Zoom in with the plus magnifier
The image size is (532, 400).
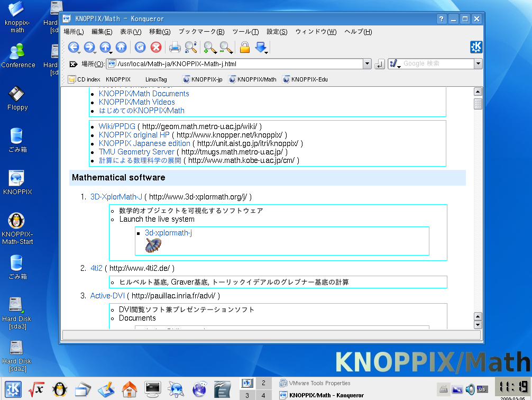(209, 47)
